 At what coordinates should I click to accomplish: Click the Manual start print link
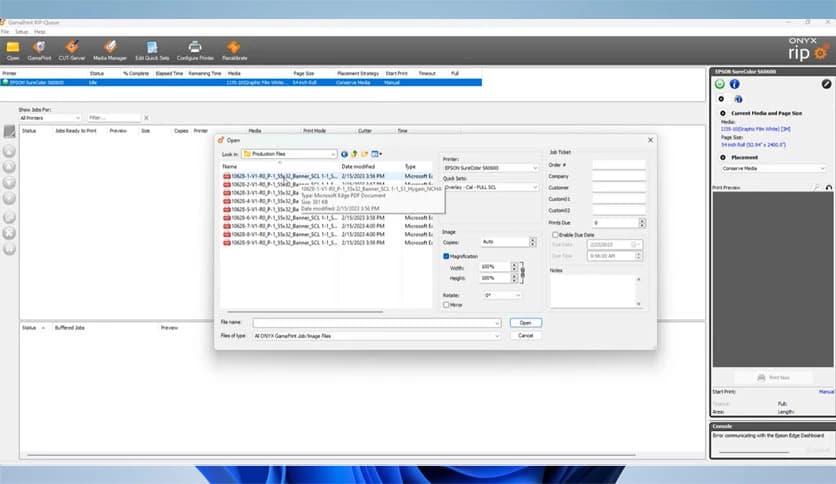[x=826, y=392]
